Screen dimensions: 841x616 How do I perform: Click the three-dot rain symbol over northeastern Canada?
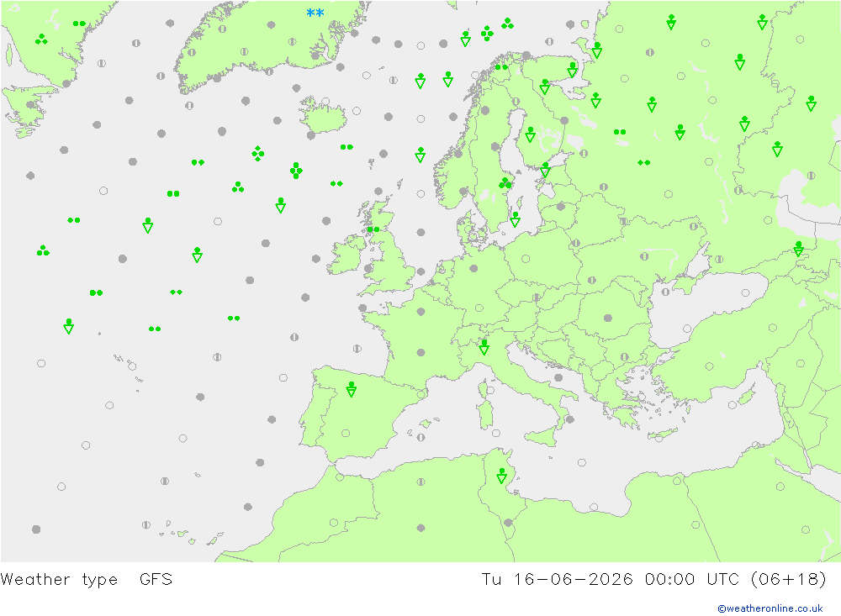click(41, 39)
